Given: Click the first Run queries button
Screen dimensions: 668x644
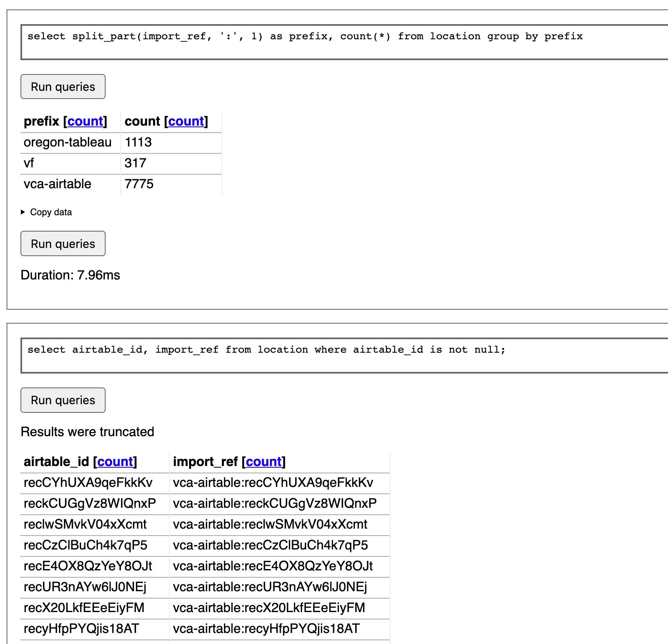Looking at the screenshot, I should pyautogui.click(x=63, y=86).
